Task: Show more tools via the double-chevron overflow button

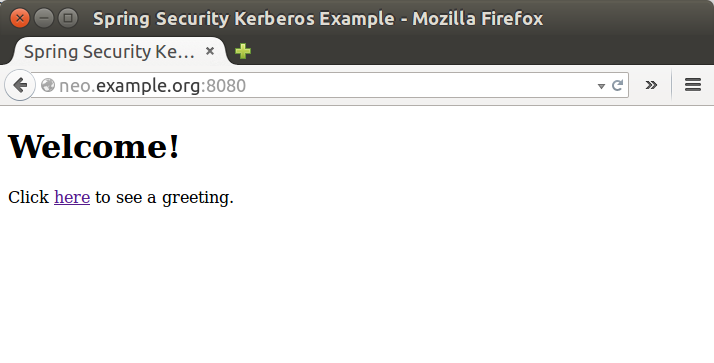Action: [x=651, y=85]
